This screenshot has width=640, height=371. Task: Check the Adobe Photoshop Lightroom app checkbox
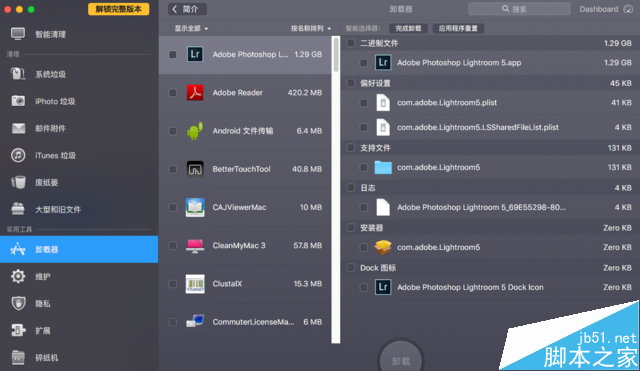(x=173, y=54)
